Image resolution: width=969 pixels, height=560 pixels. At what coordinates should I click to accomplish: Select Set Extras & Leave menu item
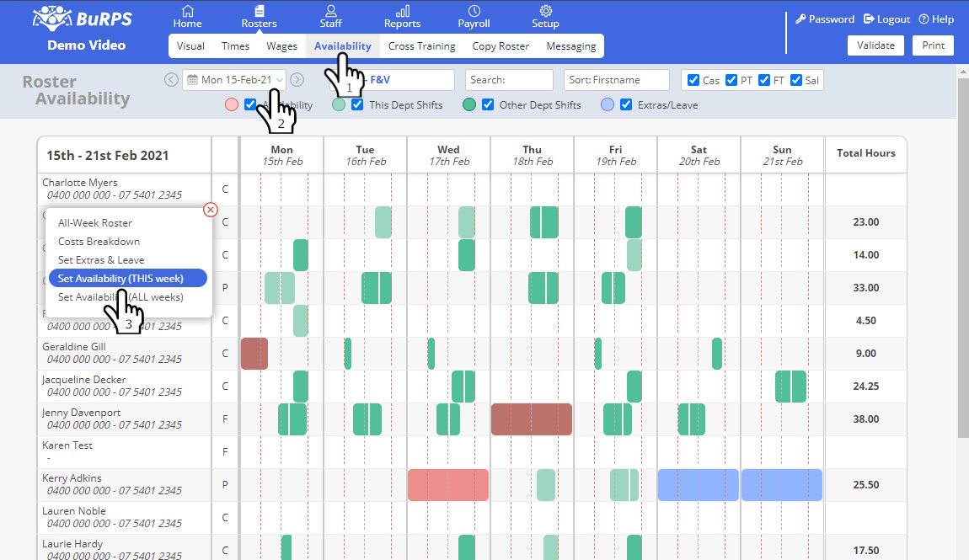pos(101,260)
